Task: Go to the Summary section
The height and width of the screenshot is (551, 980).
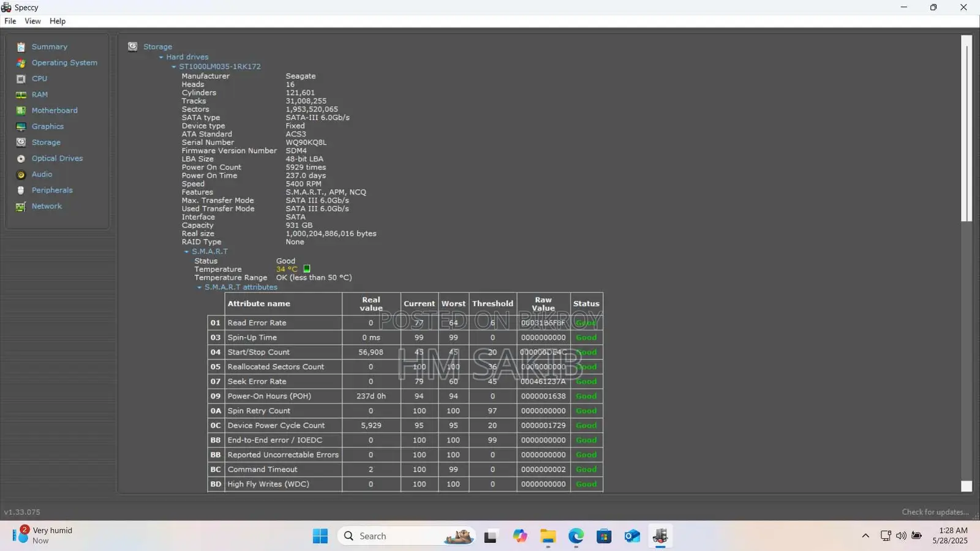Action: (x=50, y=47)
